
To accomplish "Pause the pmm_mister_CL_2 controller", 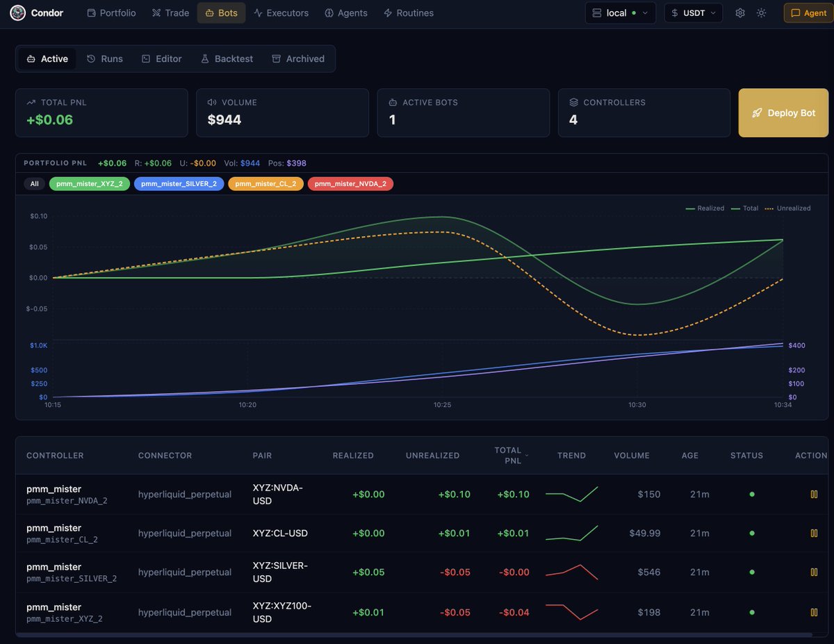I will pos(814,534).
